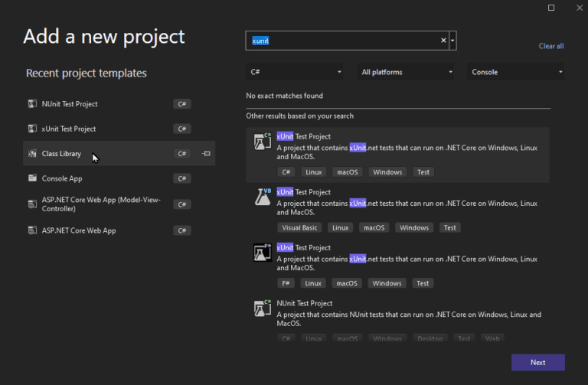Open the Console project type dropdown
Image resolution: width=588 pixels, height=385 pixels.
tap(516, 72)
